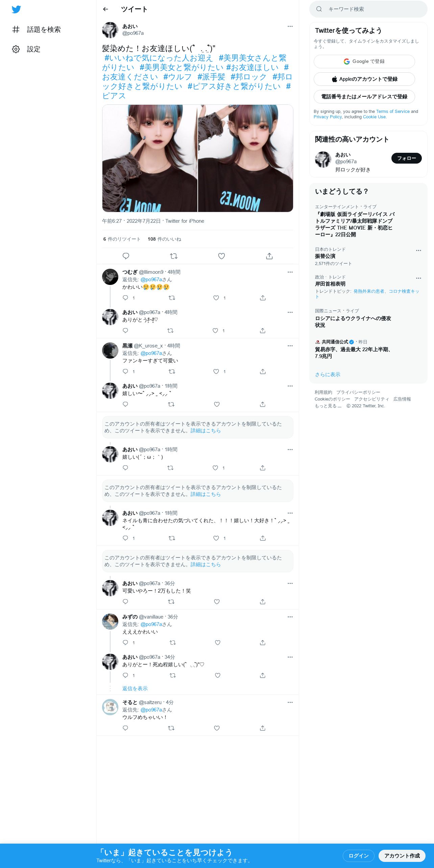Viewport: 434px width, 868px height.
Task: Like the main tweet with heart icon
Action: [x=221, y=256]
